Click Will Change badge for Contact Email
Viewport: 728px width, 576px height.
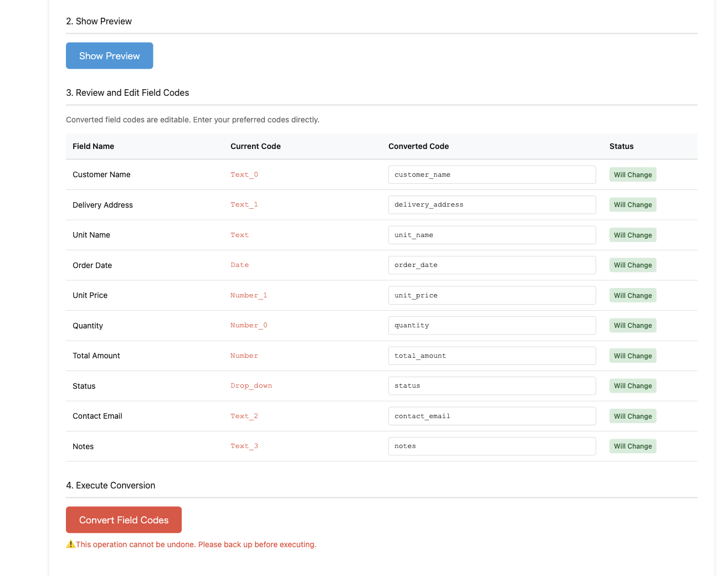pyautogui.click(x=633, y=416)
